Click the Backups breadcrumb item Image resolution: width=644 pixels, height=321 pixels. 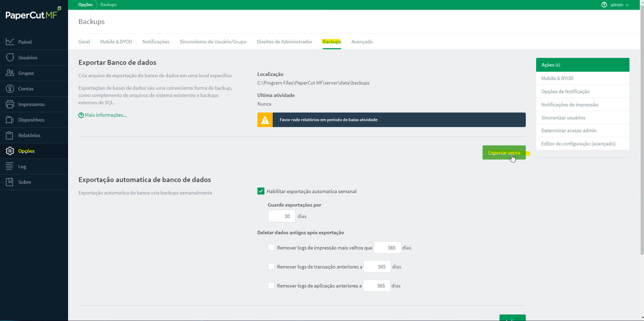109,5
